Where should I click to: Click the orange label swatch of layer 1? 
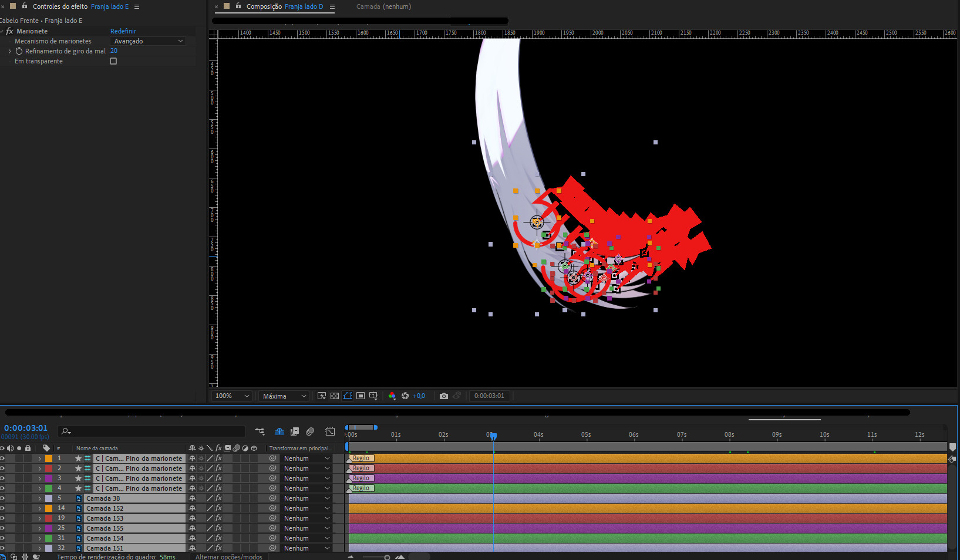tap(49, 458)
